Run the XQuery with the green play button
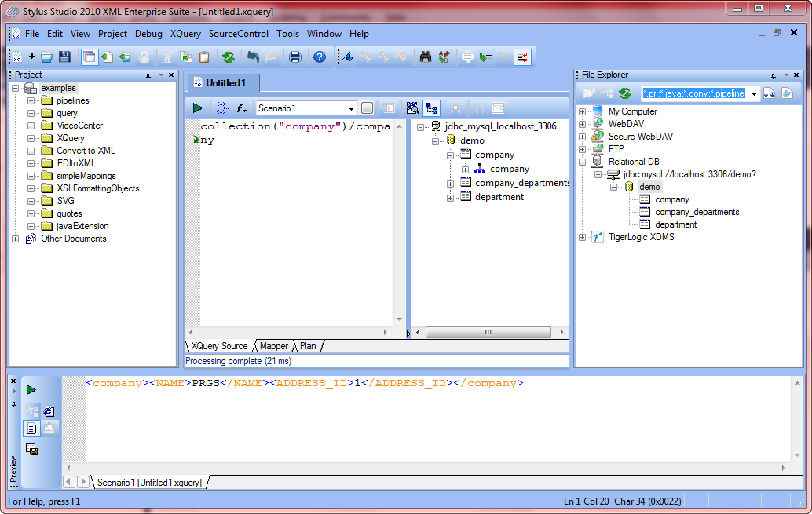The width and height of the screenshot is (812, 514). (198, 108)
